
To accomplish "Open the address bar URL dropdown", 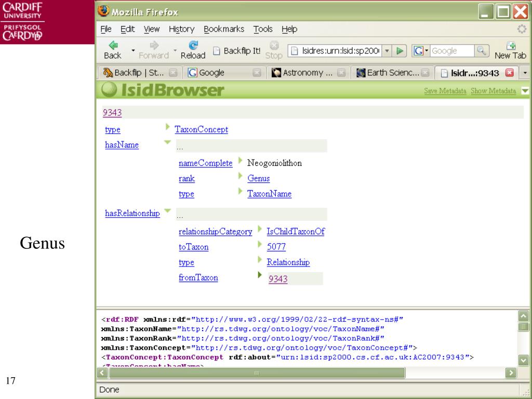I will (x=387, y=51).
